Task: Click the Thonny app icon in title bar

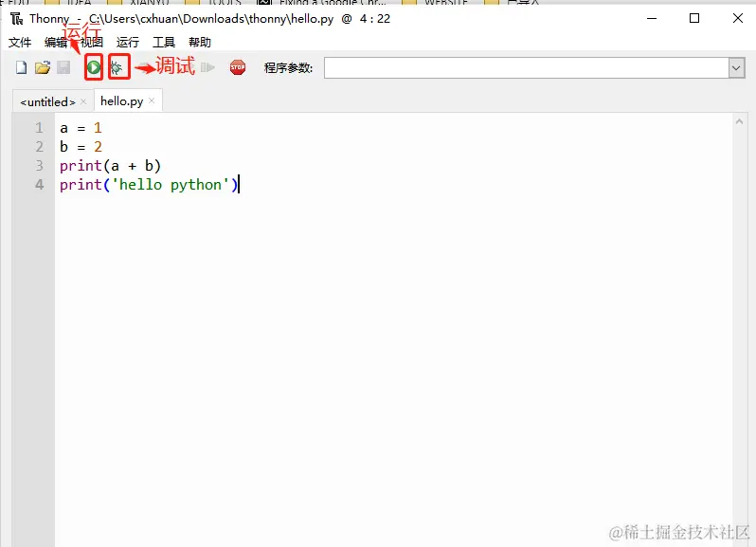Action: 17,19
